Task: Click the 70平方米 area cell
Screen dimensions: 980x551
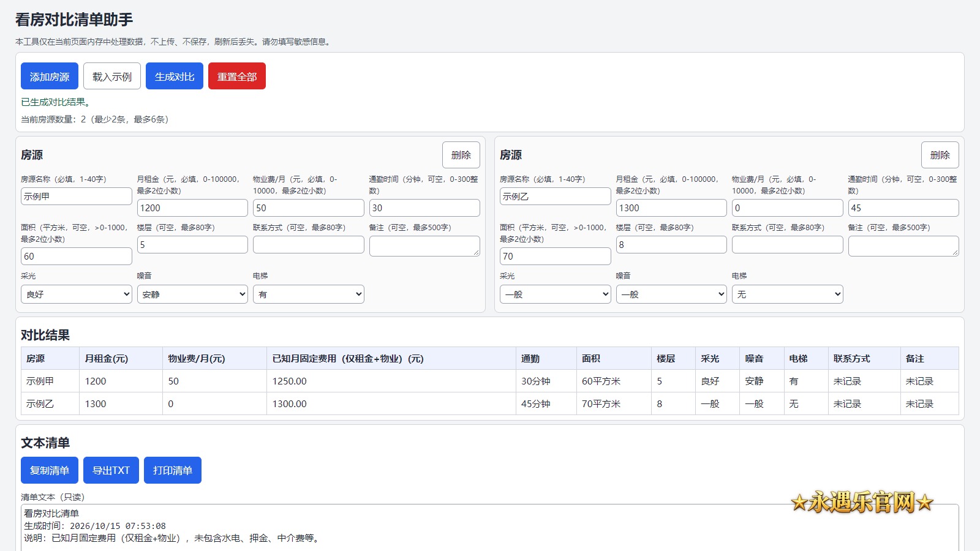Action: click(x=614, y=404)
